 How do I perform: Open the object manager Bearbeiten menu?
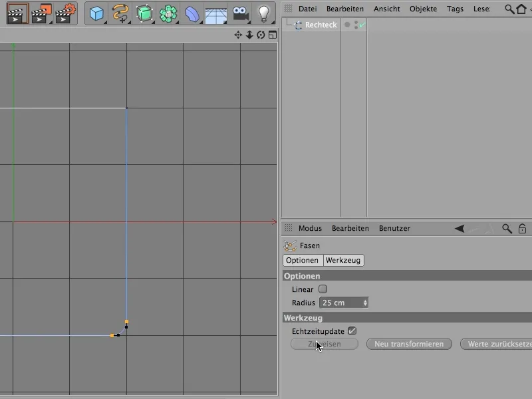pos(345,9)
